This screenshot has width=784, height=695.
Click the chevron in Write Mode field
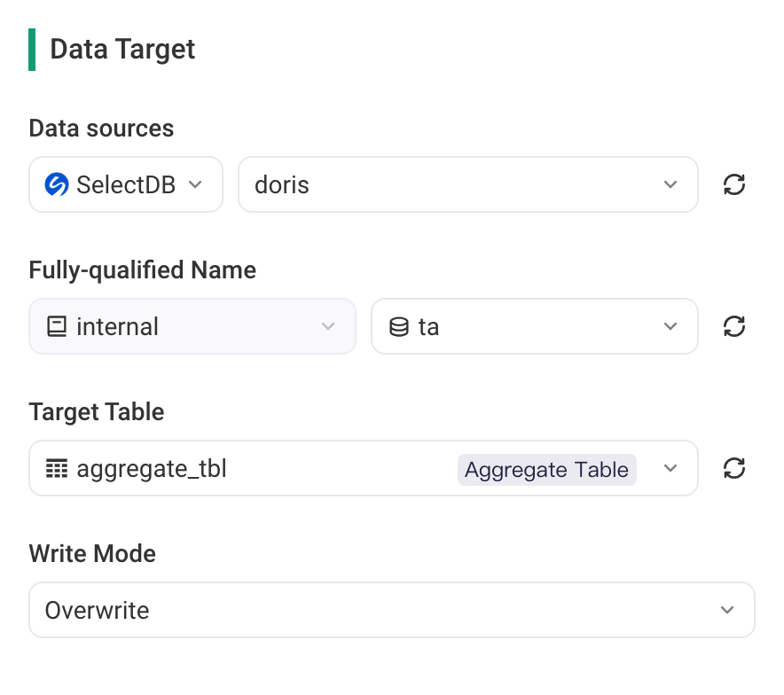point(727,610)
